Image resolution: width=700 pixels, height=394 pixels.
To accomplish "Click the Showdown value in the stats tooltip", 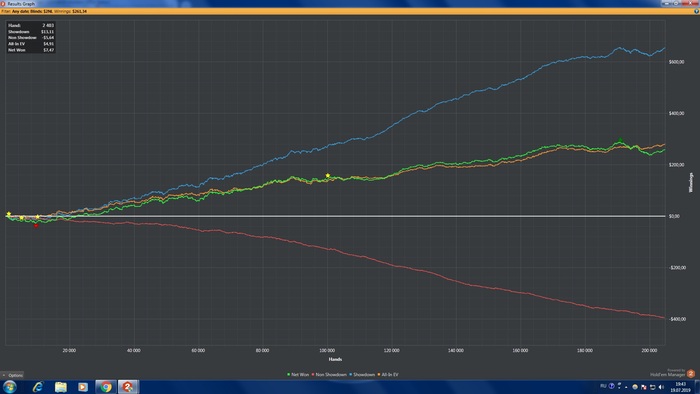I will click(47, 32).
